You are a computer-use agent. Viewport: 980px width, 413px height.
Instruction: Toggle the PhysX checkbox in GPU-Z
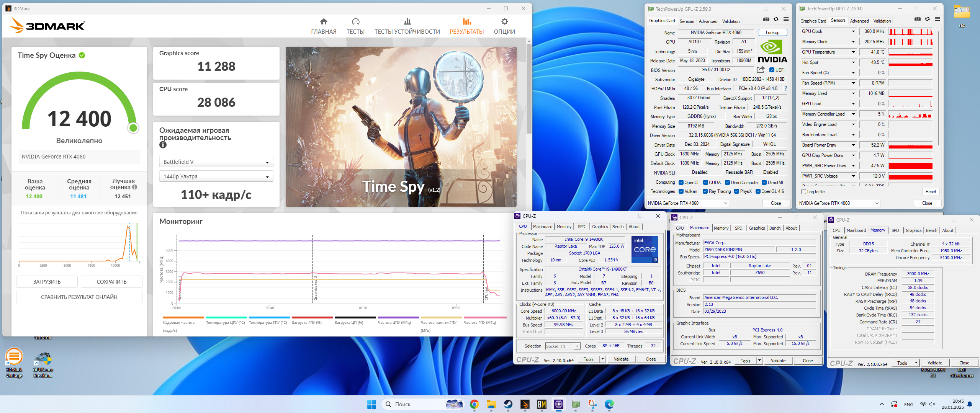tap(736, 191)
